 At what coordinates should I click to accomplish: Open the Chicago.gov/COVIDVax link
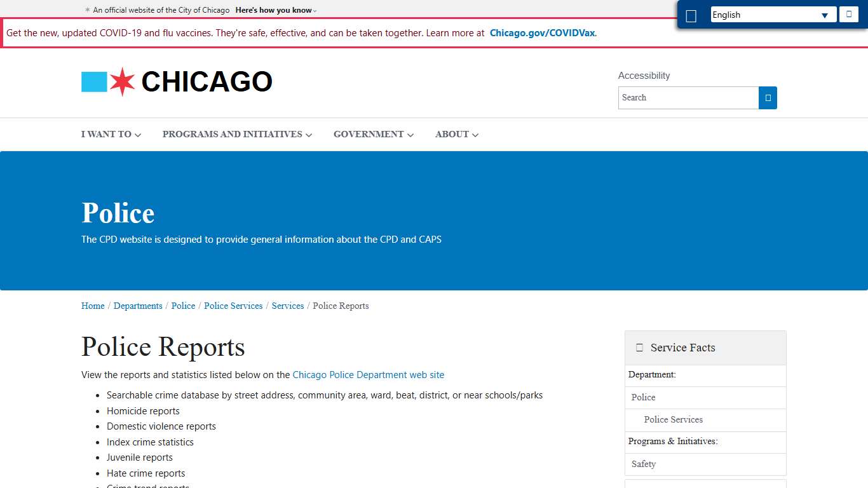tap(541, 32)
